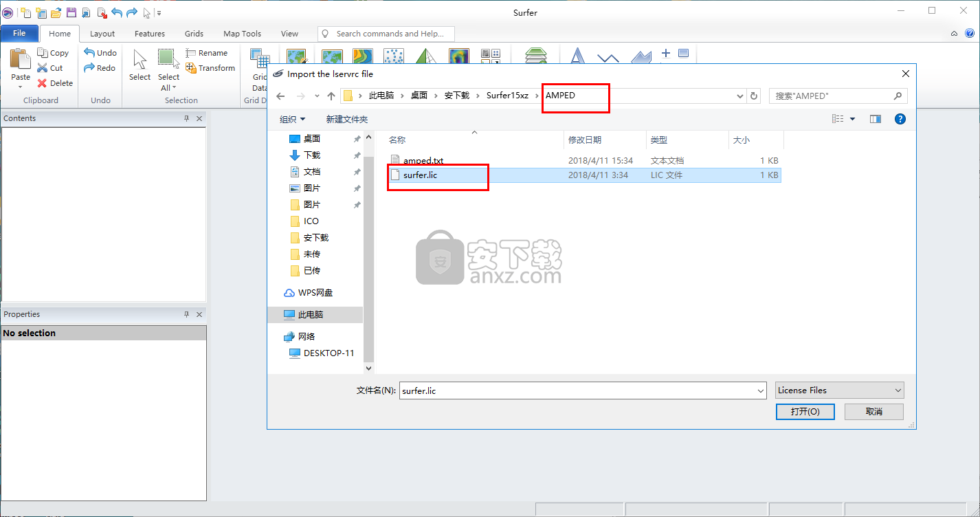Image resolution: width=980 pixels, height=517 pixels.
Task: Switch to the Grids tab
Action: click(194, 33)
